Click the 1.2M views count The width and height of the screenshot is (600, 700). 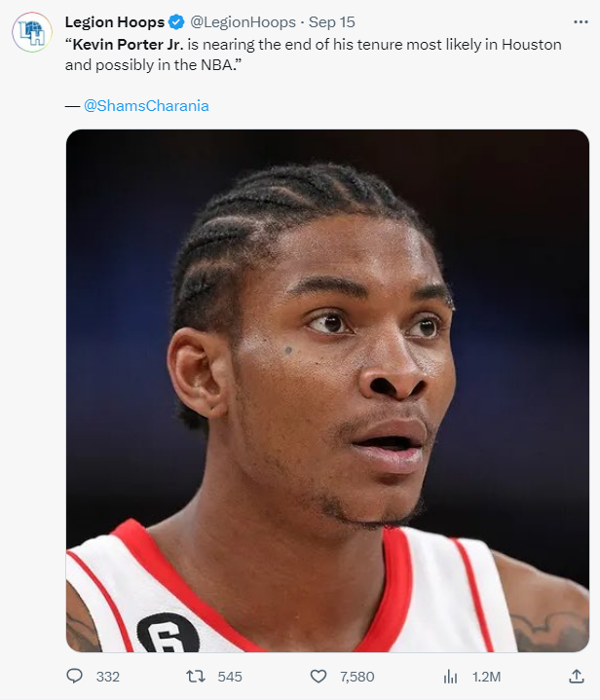[x=486, y=677]
